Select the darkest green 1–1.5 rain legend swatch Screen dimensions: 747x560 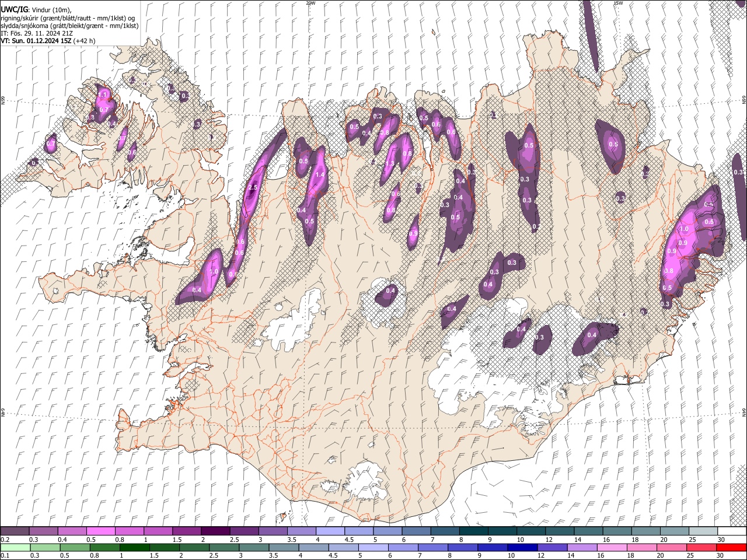135,548
